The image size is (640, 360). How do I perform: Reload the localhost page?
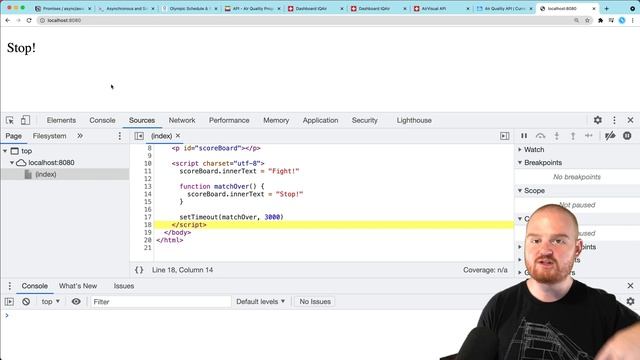click(x=29, y=20)
